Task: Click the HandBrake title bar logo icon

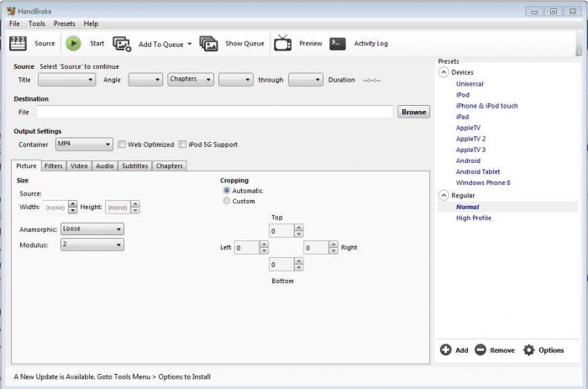Action: 11,11
